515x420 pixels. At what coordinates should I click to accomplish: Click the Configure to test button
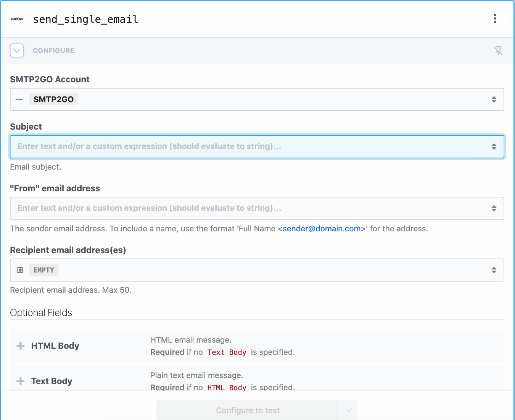click(x=248, y=410)
